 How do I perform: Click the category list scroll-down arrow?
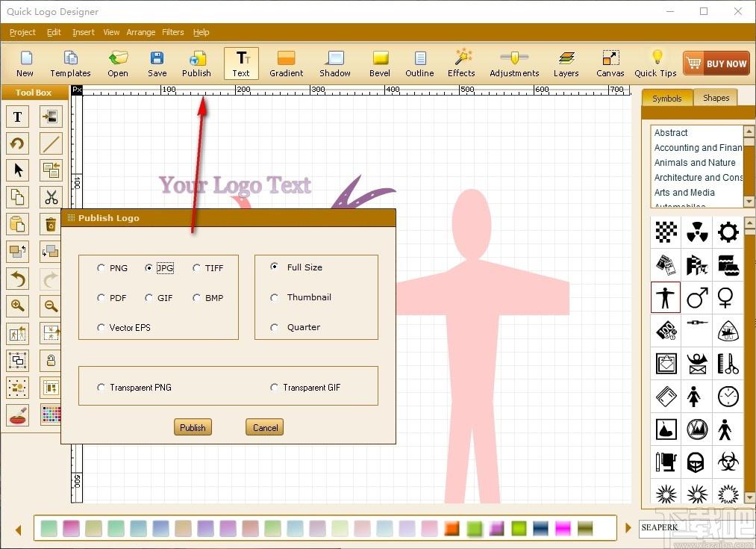pyautogui.click(x=749, y=201)
